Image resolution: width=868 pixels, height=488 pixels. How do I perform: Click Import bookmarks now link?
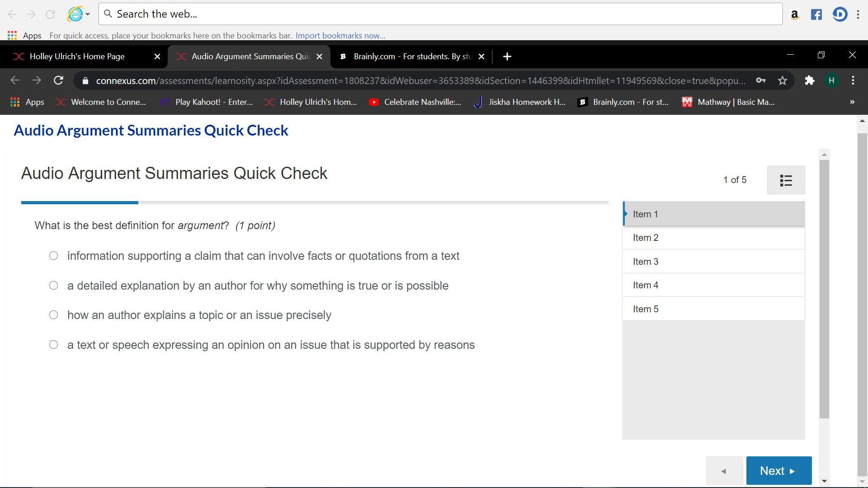tap(340, 36)
